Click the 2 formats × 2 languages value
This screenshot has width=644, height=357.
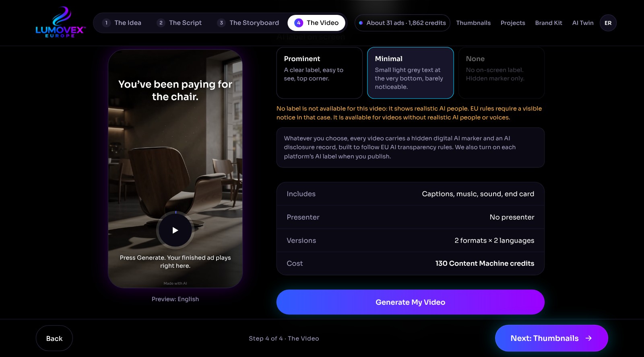click(494, 240)
